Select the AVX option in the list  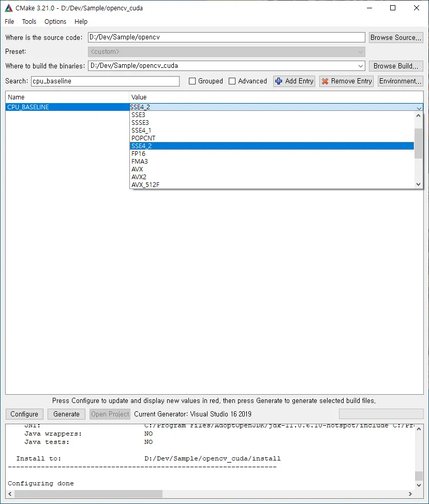[x=272, y=169]
